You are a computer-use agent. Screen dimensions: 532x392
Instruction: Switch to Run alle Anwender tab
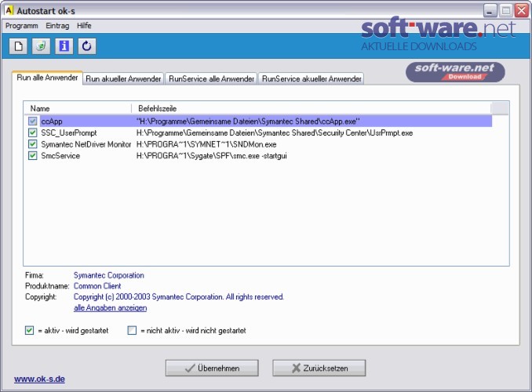tap(47, 78)
